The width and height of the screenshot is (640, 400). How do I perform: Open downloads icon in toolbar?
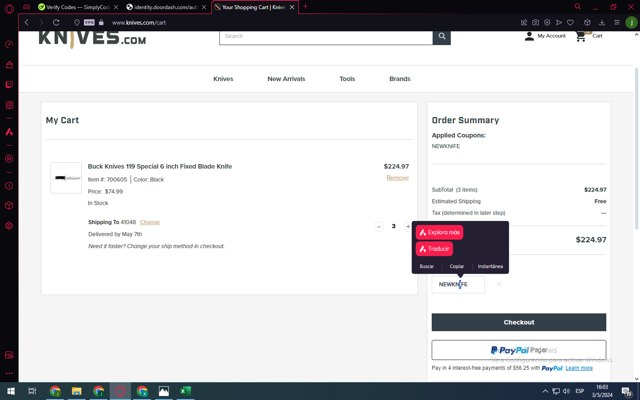[602, 22]
